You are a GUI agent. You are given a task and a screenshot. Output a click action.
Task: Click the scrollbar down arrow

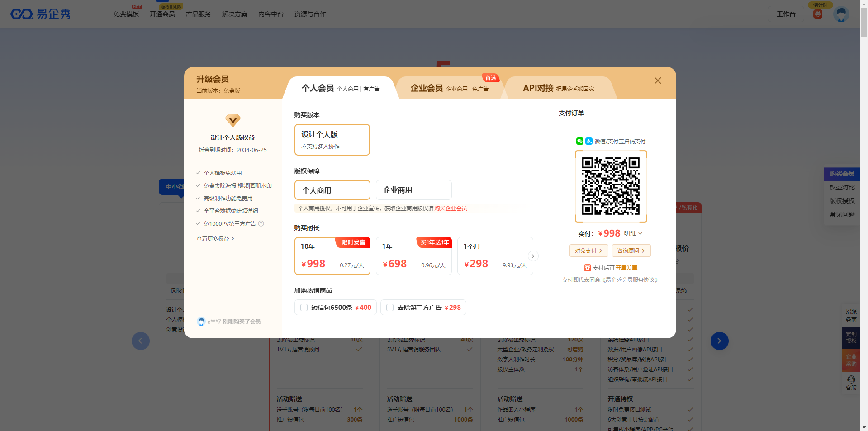tap(864, 427)
